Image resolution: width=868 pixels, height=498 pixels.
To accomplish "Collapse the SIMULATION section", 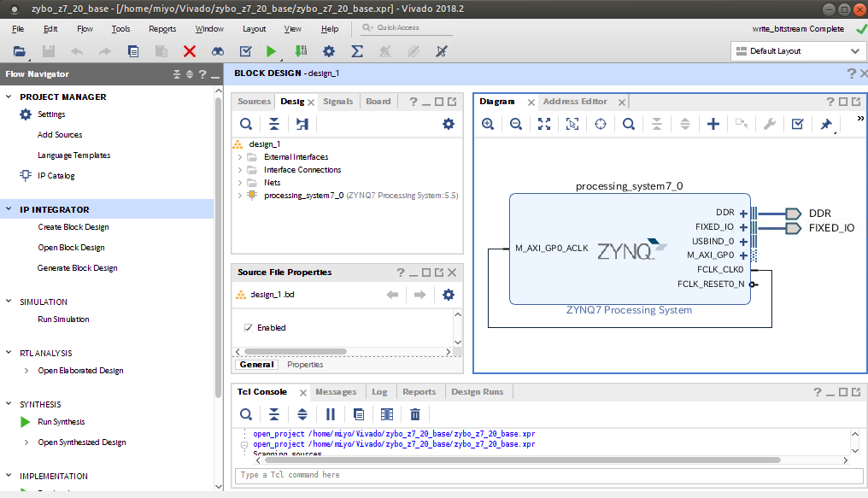I will click(9, 302).
